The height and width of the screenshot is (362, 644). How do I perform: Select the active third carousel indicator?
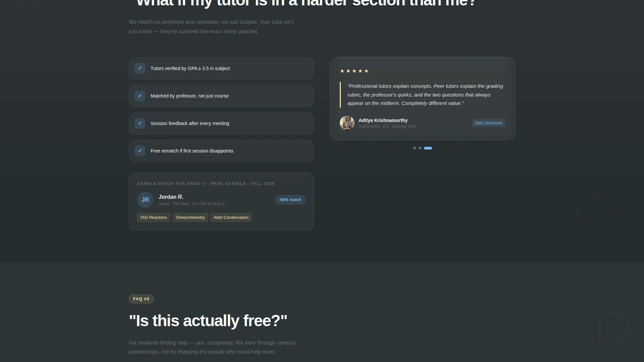428,148
